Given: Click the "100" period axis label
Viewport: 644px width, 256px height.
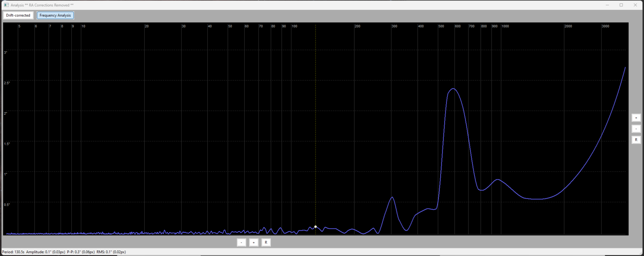Looking at the screenshot, I should (295, 27).
